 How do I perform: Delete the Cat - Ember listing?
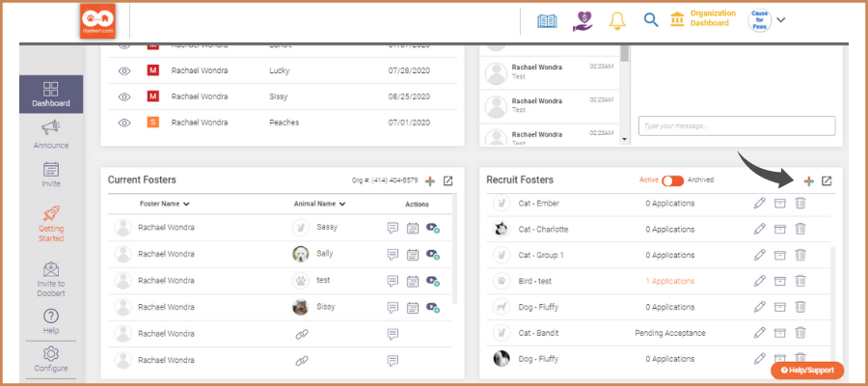(800, 204)
